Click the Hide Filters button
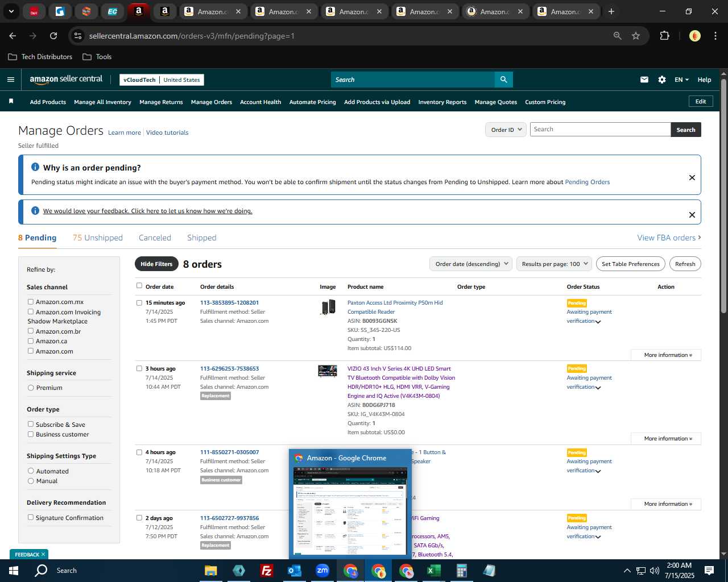The image size is (728, 582). 156,264
